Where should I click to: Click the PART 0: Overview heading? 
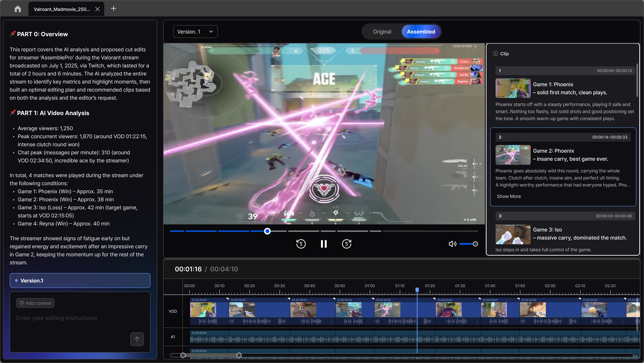click(x=42, y=34)
